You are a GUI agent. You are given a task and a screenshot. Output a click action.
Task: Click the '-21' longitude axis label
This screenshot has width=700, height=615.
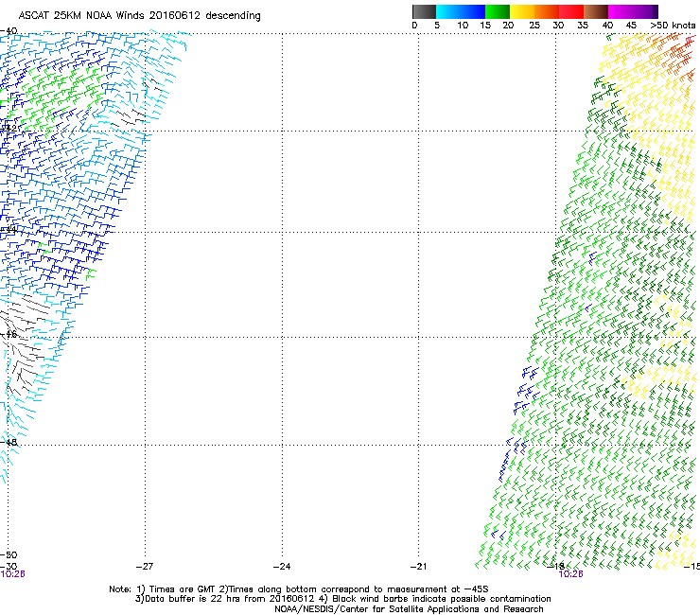418,567
